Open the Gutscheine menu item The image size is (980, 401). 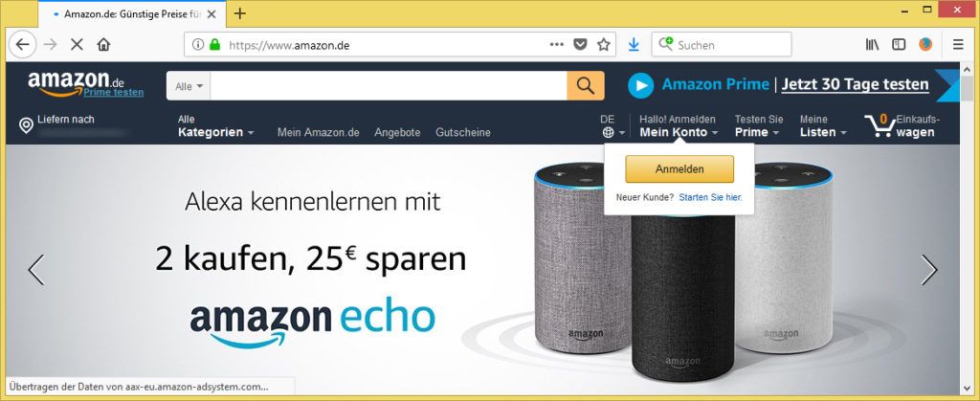[463, 132]
